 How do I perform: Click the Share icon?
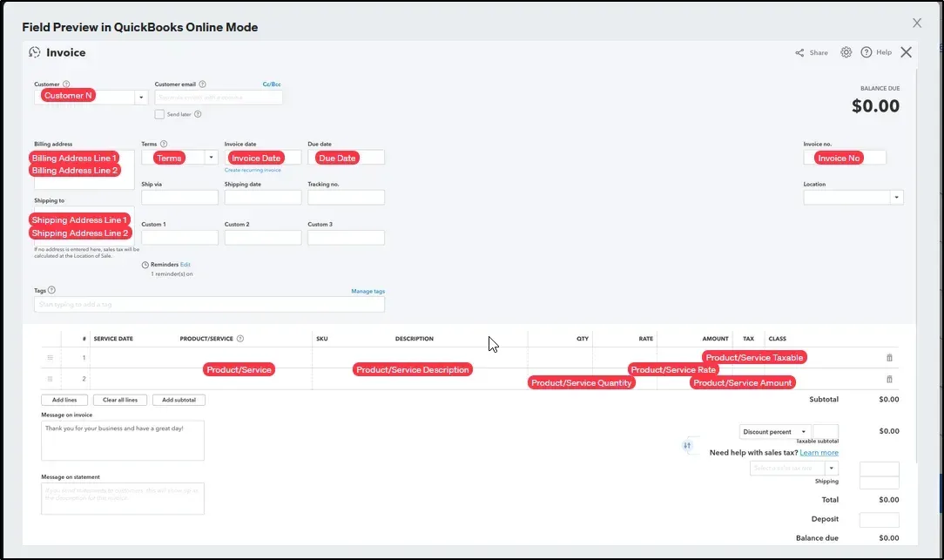(799, 53)
